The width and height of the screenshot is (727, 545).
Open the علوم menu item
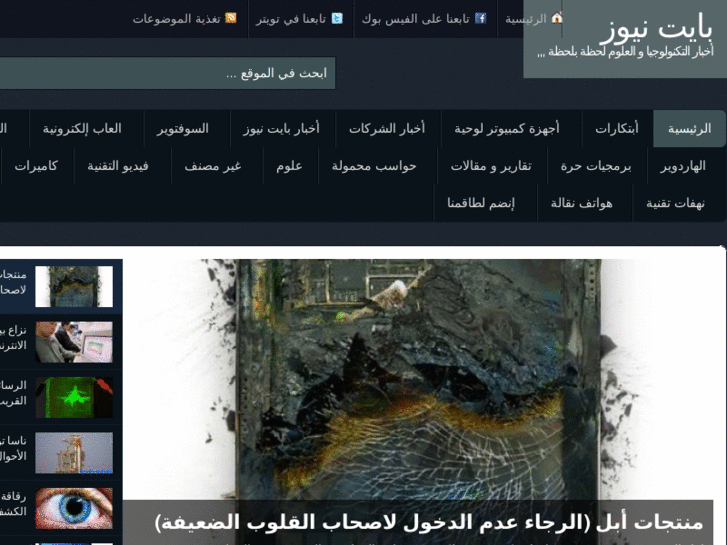(x=289, y=166)
